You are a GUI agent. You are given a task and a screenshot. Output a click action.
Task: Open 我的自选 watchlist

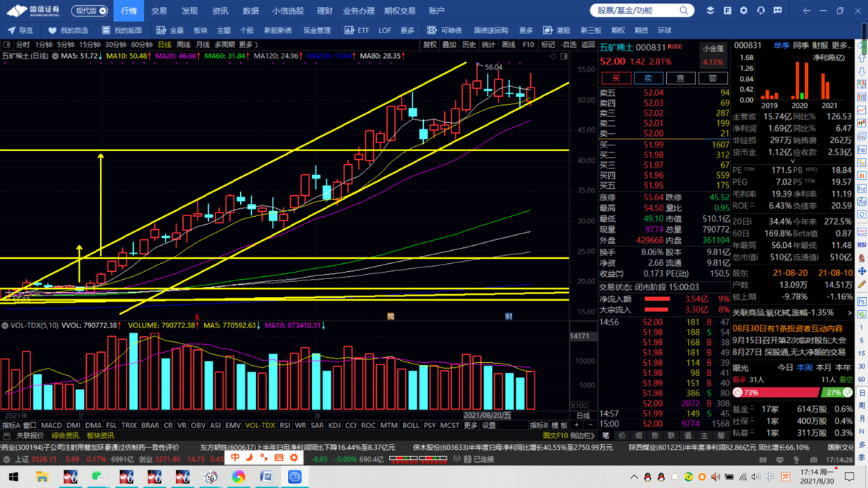pos(69,30)
